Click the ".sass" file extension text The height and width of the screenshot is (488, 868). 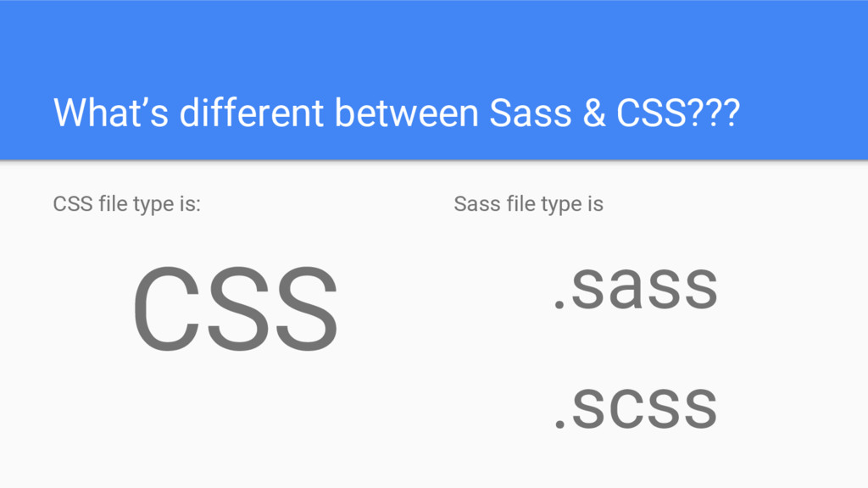point(636,288)
